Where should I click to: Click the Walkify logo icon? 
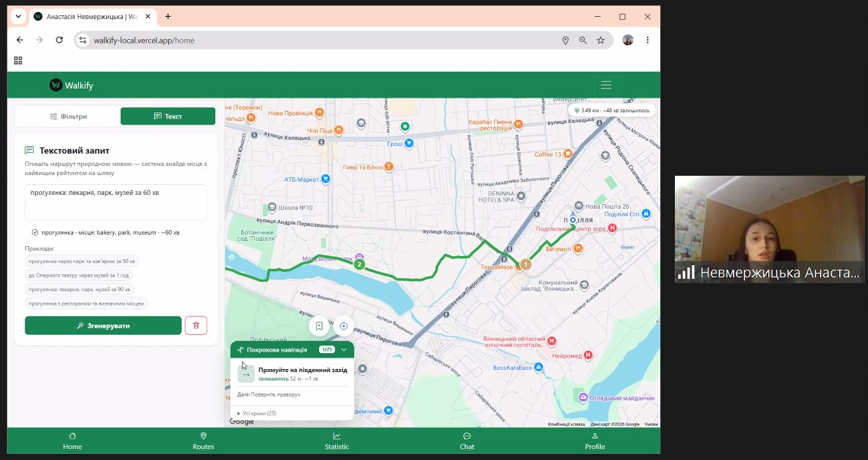tap(56, 85)
